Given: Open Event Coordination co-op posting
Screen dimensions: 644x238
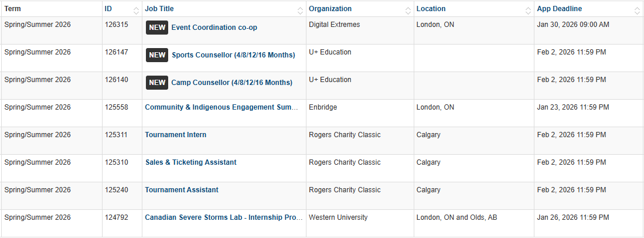Looking at the screenshot, I should (214, 28).
